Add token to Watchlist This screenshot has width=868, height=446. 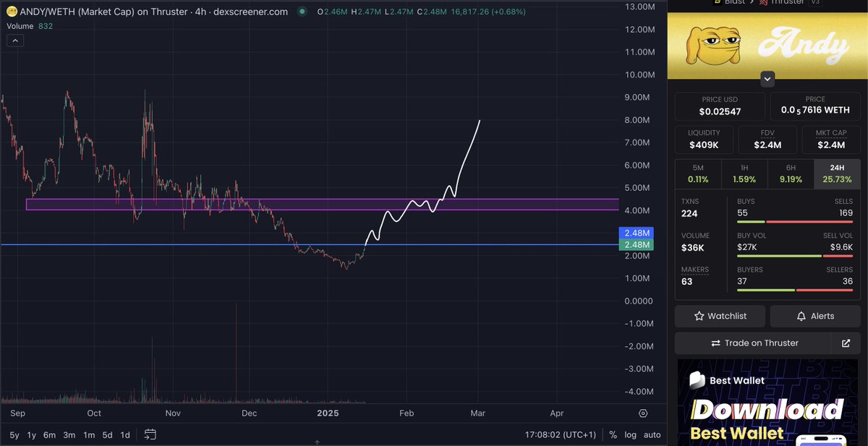(x=720, y=316)
